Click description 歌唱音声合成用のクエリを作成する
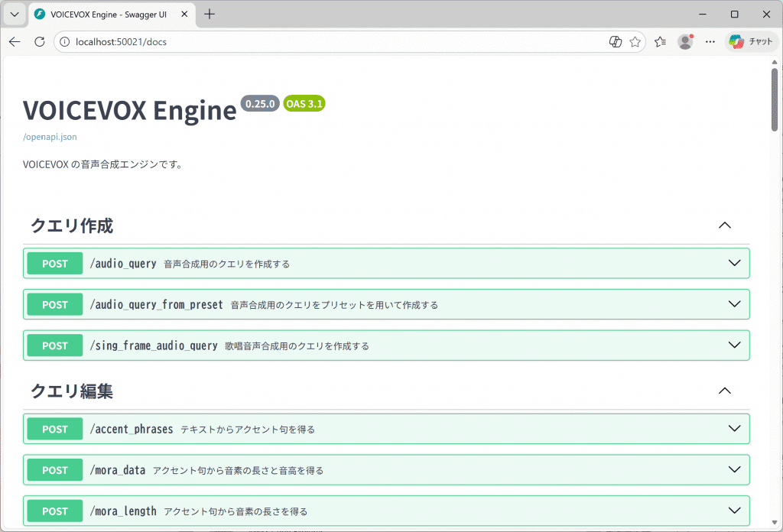This screenshot has height=532, width=783. (297, 345)
